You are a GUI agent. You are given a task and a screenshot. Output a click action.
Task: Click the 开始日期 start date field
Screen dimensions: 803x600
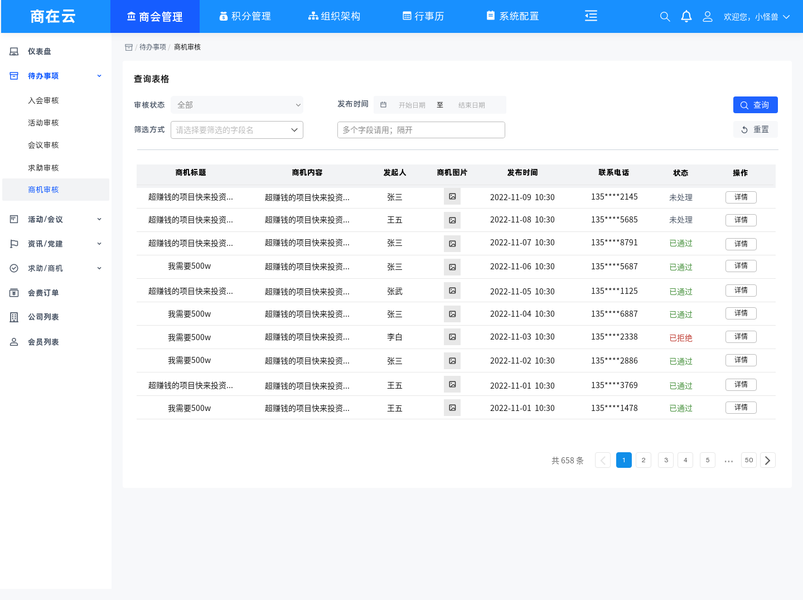(412, 105)
